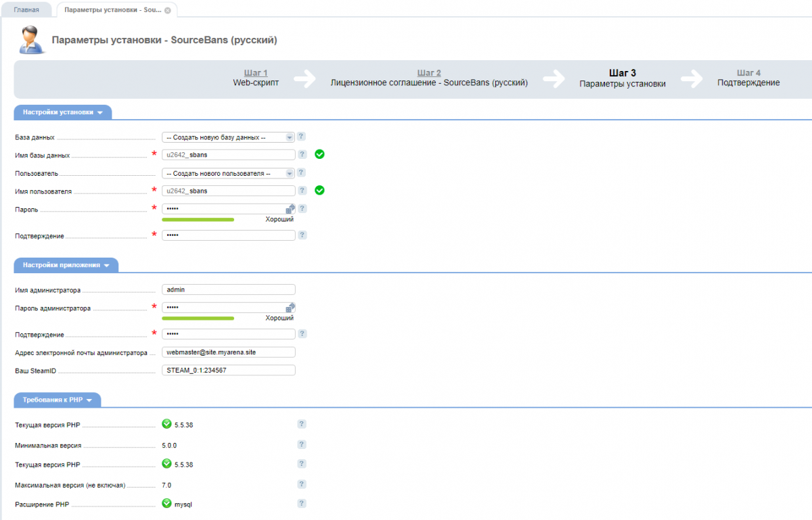Click help icon for Максимальная версия row
The height and width of the screenshot is (520, 812).
[x=302, y=485]
